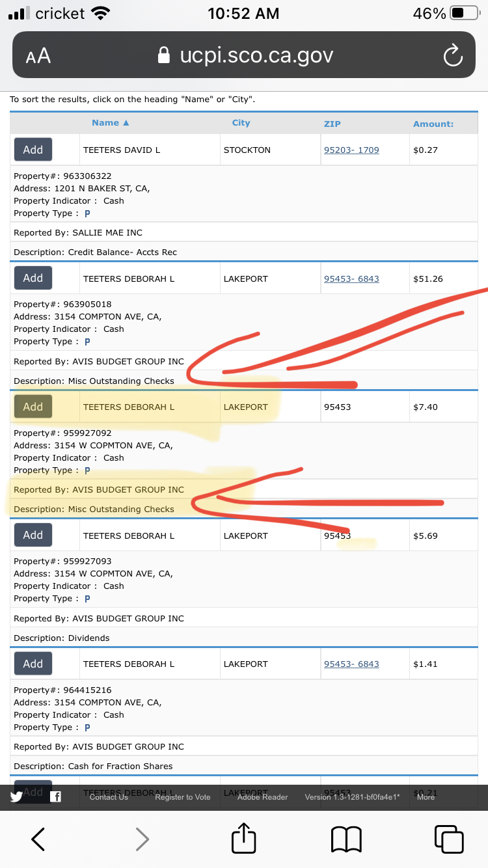The height and width of the screenshot is (868, 488).
Task: Add the Teeters Deborah $51.26 property
Action: coord(33,278)
